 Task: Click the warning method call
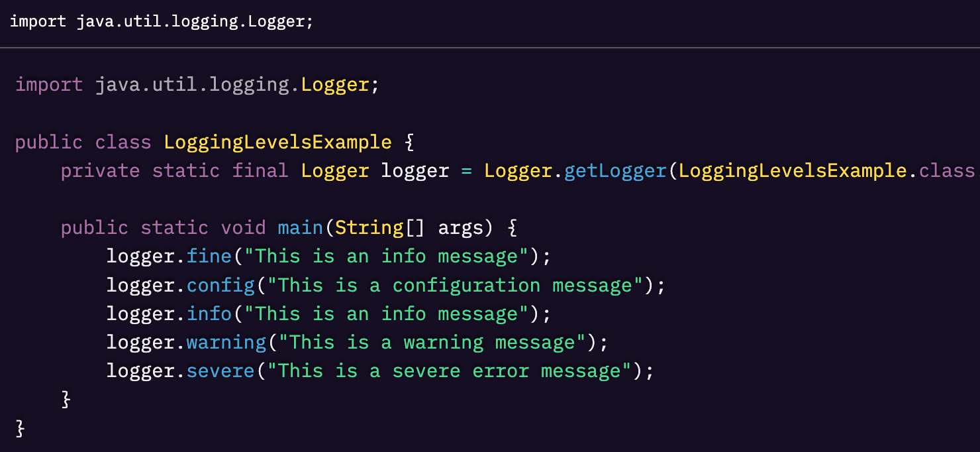(x=226, y=343)
